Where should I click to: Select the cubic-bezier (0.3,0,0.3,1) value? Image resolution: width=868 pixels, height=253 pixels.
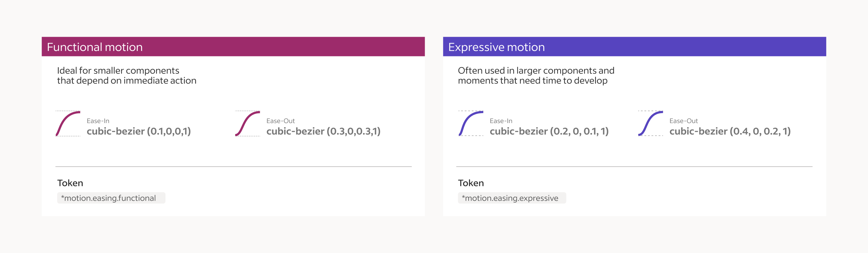[x=323, y=131]
